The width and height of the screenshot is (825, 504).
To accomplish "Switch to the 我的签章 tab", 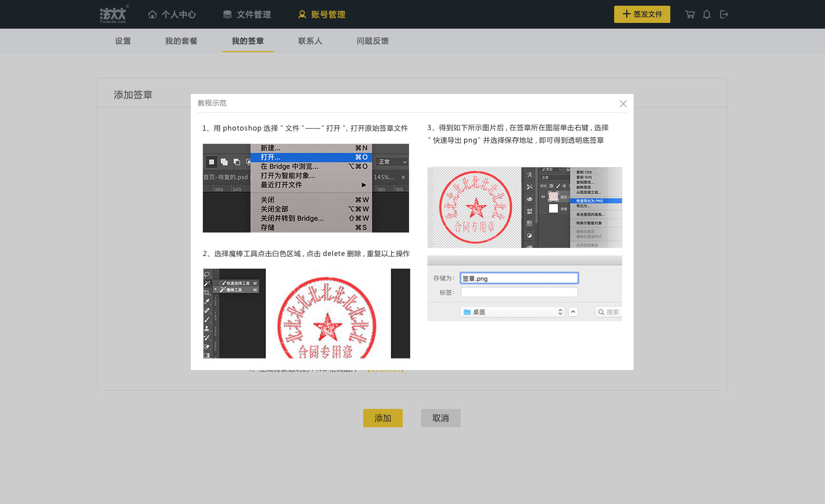I will tap(247, 41).
